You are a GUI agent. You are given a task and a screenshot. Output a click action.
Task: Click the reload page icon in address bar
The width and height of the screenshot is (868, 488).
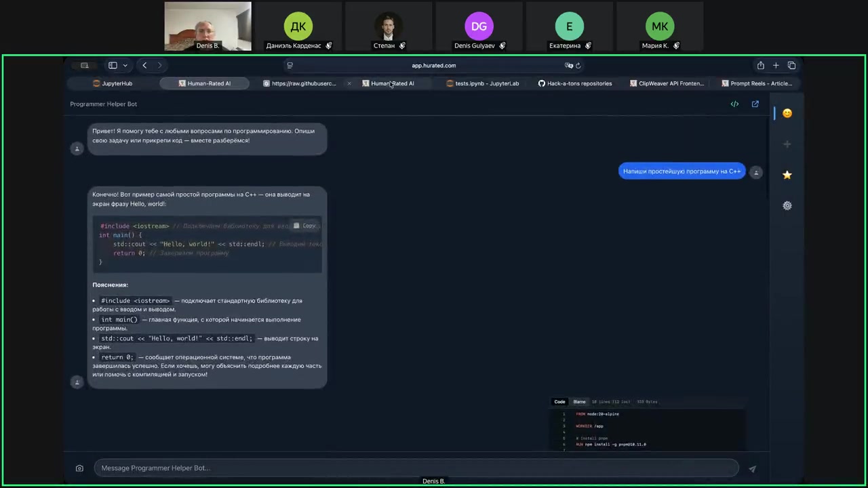[x=578, y=66]
